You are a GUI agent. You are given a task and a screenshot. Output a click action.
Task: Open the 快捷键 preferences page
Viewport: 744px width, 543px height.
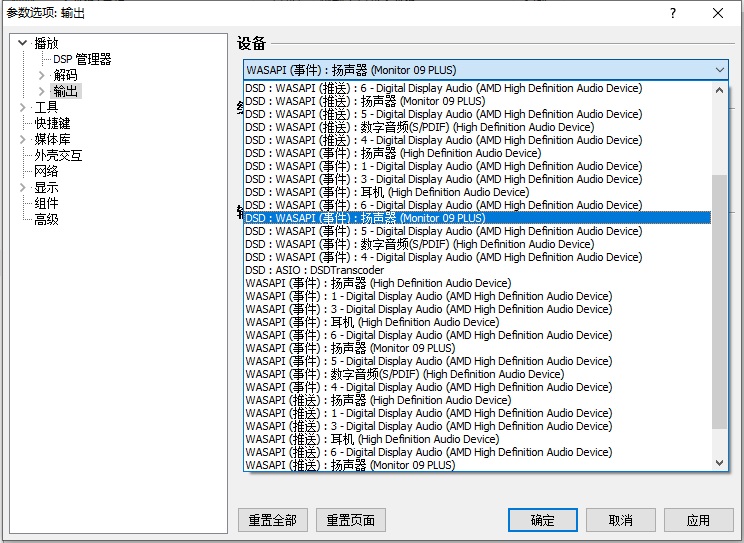52,123
